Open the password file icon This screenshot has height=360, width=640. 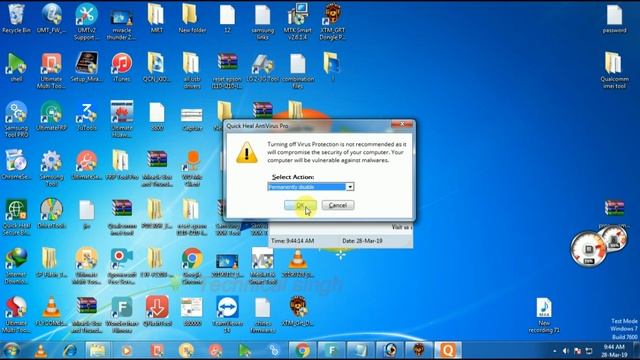pyautogui.click(x=614, y=19)
